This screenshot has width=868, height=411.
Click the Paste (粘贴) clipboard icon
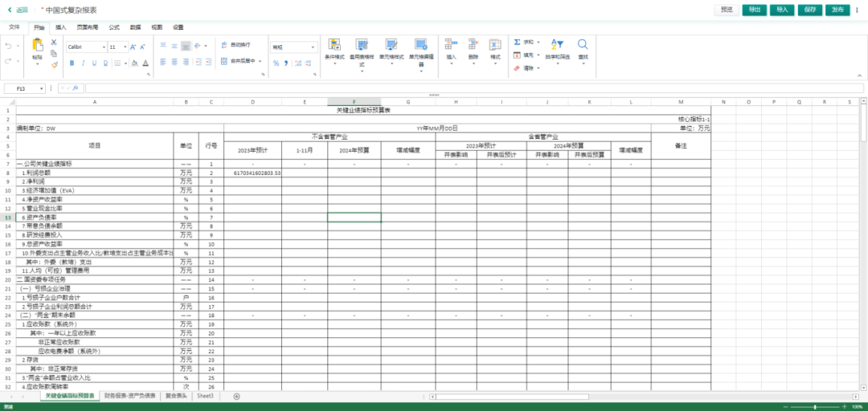point(37,46)
